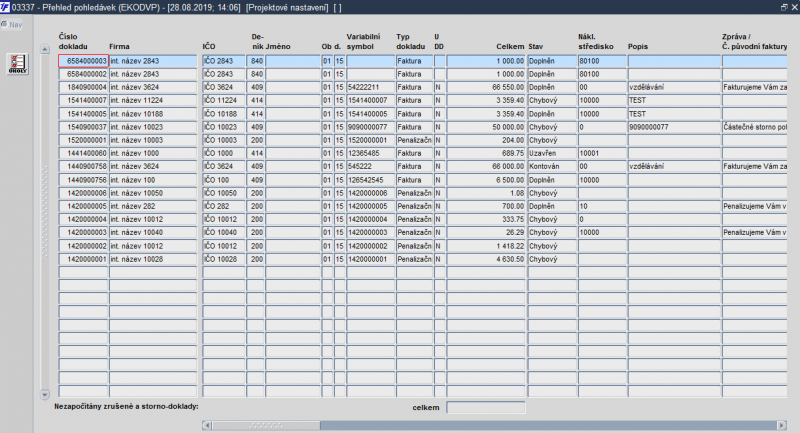This screenshot has width=800, height=433.
Task: Click variable symbol cell 54222211
Action: pos(371,87)
